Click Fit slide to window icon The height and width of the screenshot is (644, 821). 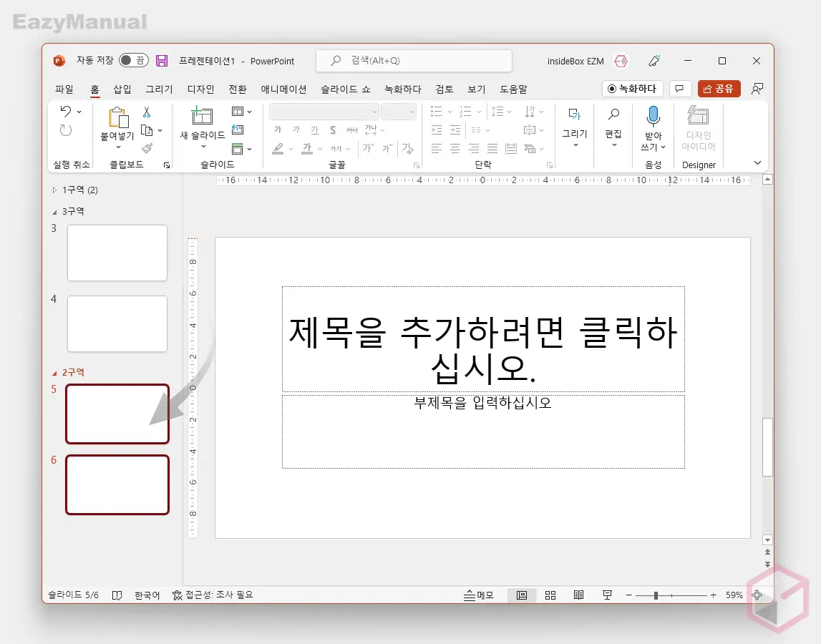click(x=757, y=595)
